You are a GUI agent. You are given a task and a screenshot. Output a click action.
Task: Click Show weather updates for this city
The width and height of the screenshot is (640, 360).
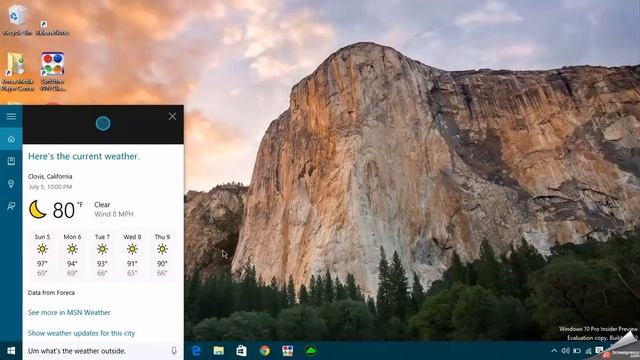(x=81, y=333)
